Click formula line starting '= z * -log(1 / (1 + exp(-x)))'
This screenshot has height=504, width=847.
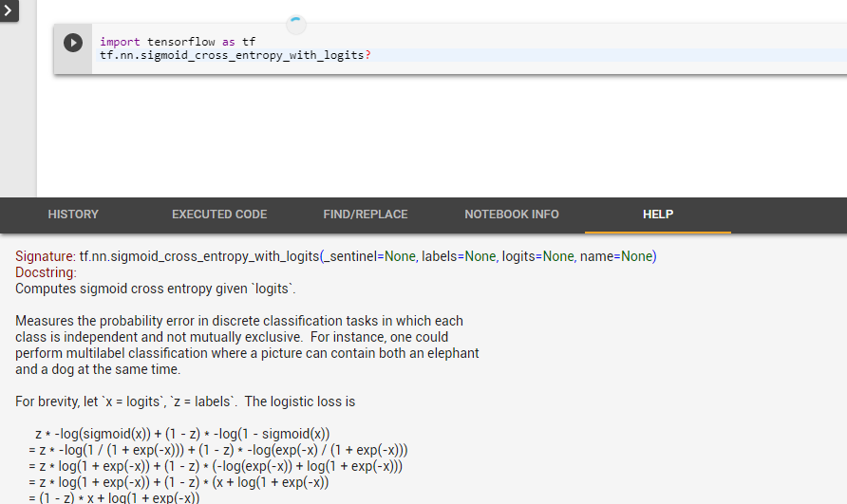point(218,450)
